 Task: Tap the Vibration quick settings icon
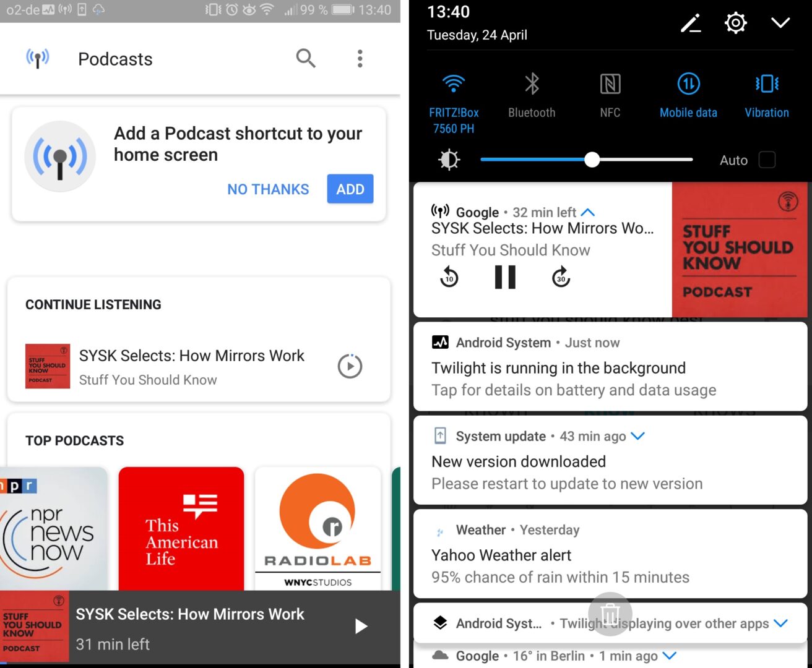pos(767,83)
